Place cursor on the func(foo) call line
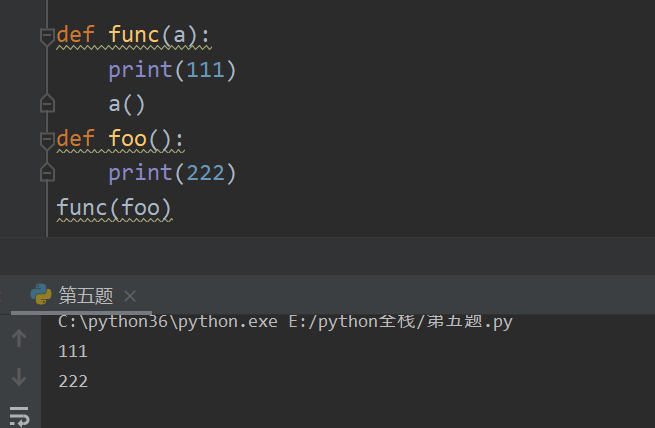This screenshot has width=655, height=428. coord(114,208)
